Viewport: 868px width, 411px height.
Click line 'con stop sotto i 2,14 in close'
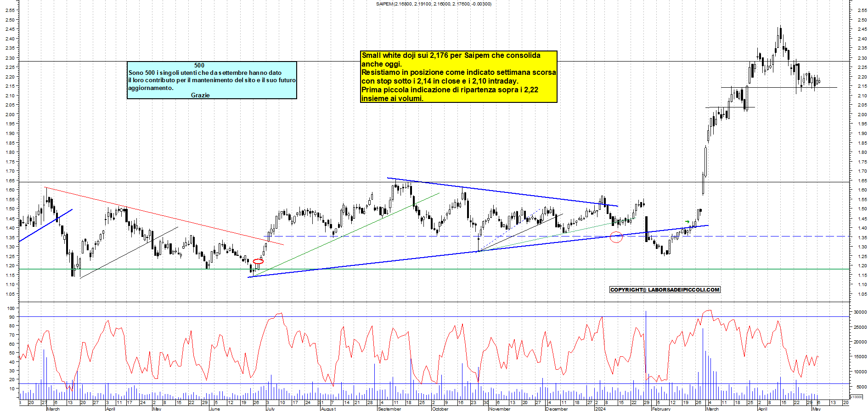pyautogui.click(x=440, y=81)
